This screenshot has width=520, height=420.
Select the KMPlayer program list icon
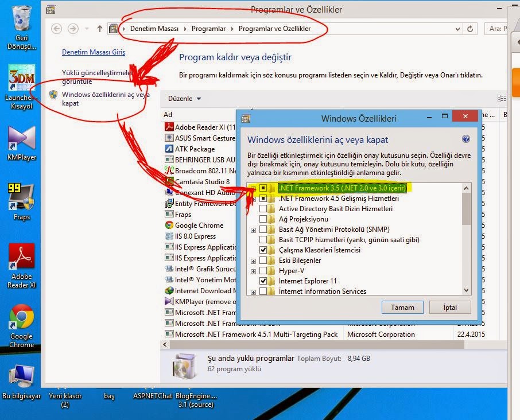click(169, 301)
